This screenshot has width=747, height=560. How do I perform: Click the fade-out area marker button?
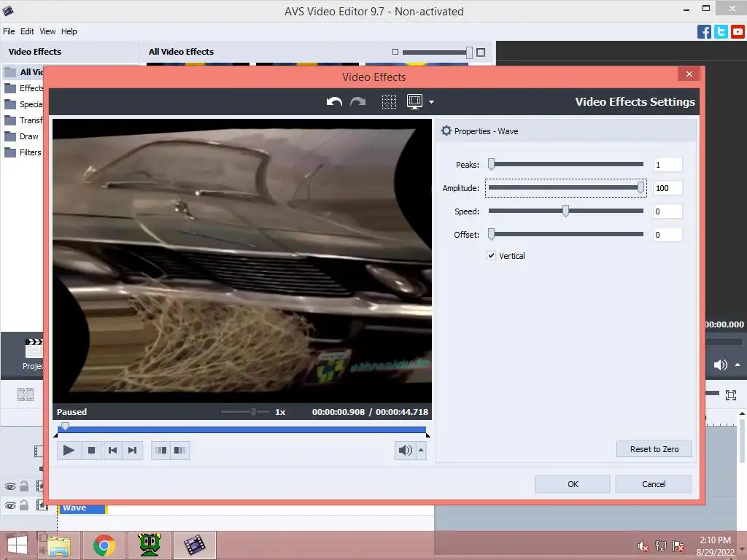180,450
